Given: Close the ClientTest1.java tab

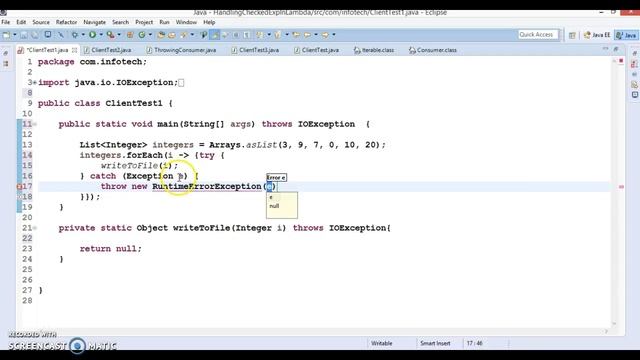Looking at the screenshot, I should click(x=74, y=50).
